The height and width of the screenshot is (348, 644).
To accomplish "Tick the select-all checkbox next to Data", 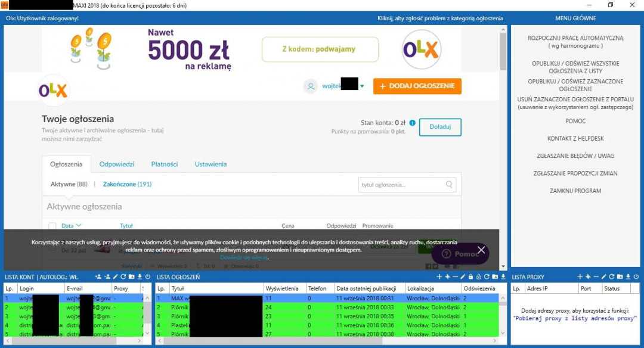I will (52, 226).
